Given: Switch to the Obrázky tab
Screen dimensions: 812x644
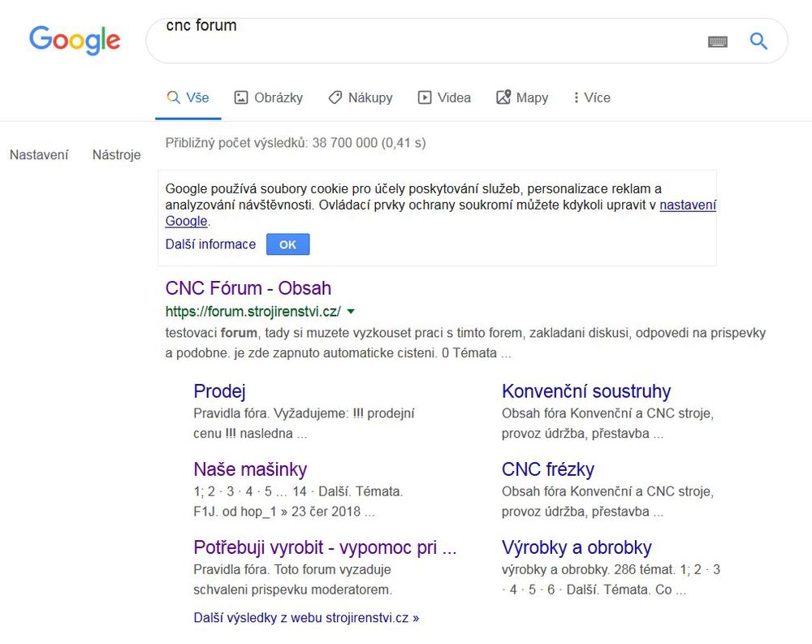Looking at the screenshot, I should pos(268,97).
